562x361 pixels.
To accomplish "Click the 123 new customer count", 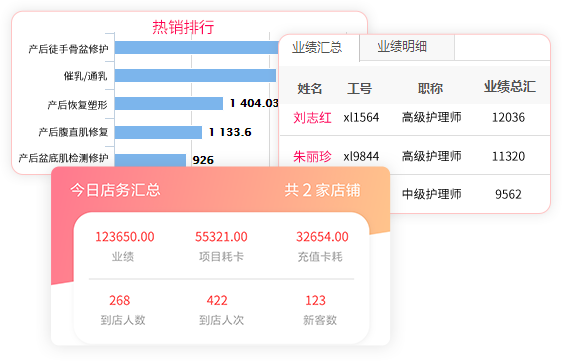I will coord(315,300).
